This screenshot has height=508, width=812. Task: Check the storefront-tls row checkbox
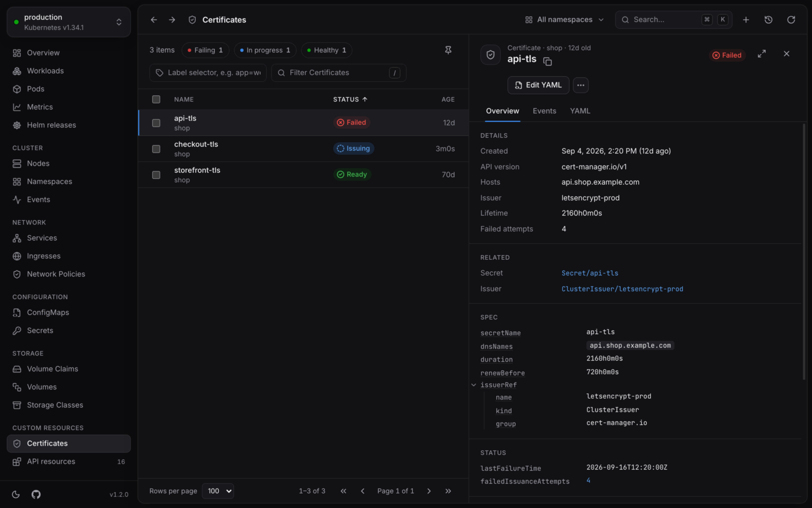(156, 175)
